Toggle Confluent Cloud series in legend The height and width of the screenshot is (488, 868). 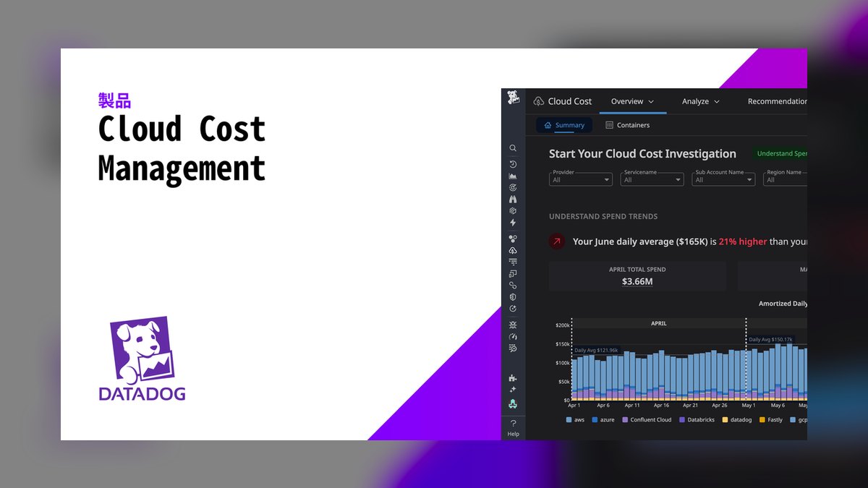pyautogui.click(x=647, y=419)
